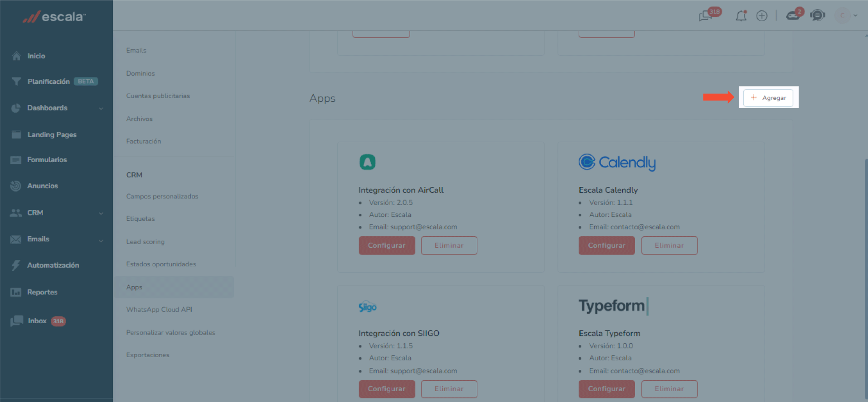Eliminar Escala Typeform app
868x402 pixels.
click(x=669, y=389)
